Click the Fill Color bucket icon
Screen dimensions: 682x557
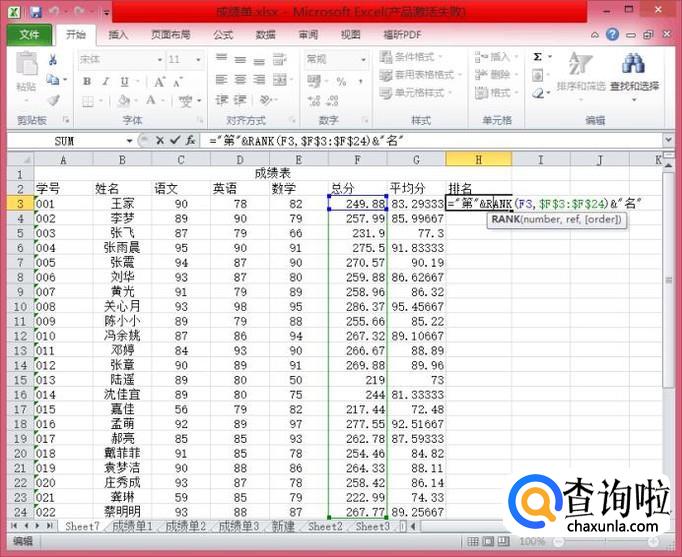[x=124, y=101]
